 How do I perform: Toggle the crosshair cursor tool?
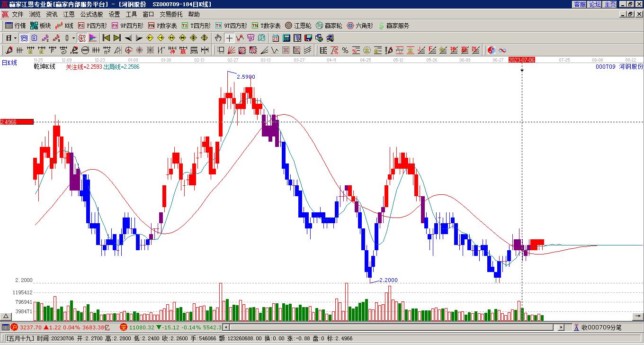(229, 38)
